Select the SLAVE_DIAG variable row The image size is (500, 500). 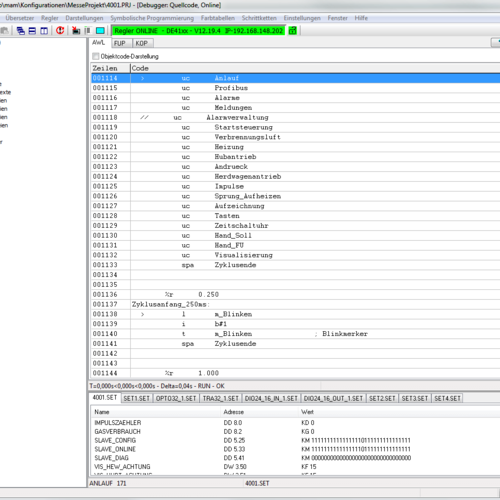click(295, 458)
